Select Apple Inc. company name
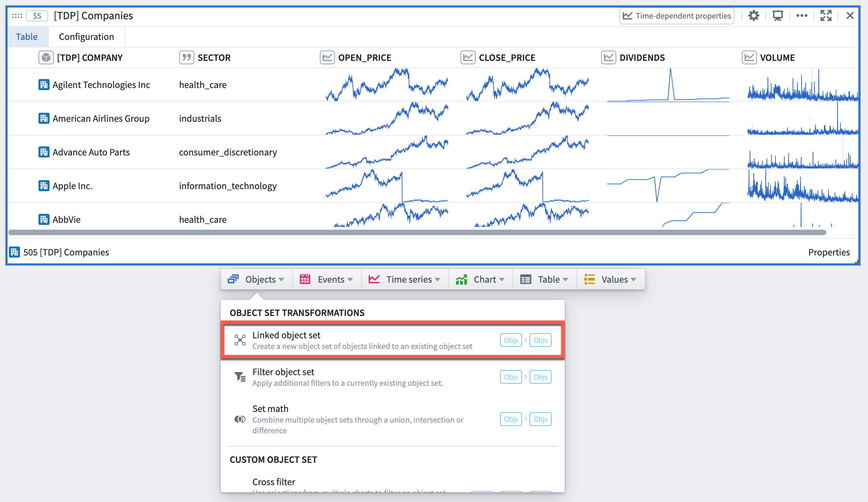This screenshot has height=502, width=868. coord(72,186)
